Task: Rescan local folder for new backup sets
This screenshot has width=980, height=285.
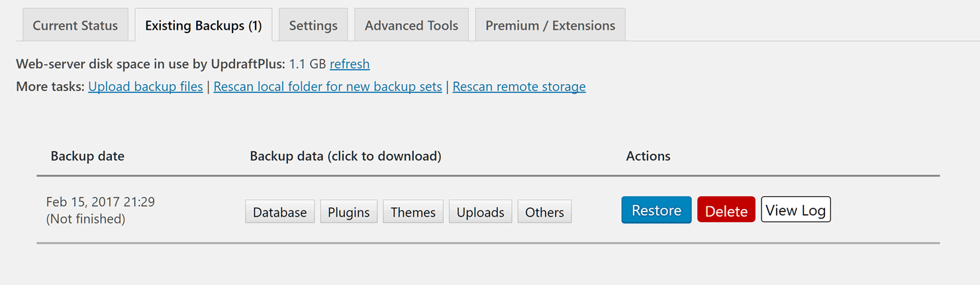Action: coord(328,87)
